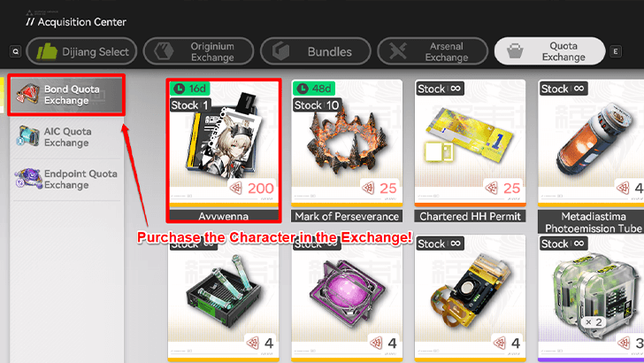The height and width of the screenshot is (363, 644).
Task: Open the Bundles tab
Action: coord(316,51)
